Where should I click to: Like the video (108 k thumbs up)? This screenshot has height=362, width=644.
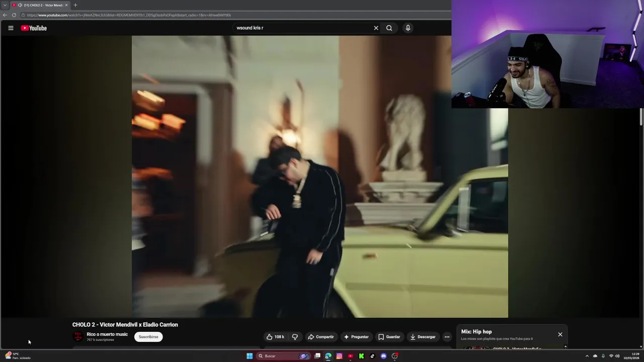click(x=275, y=337)
